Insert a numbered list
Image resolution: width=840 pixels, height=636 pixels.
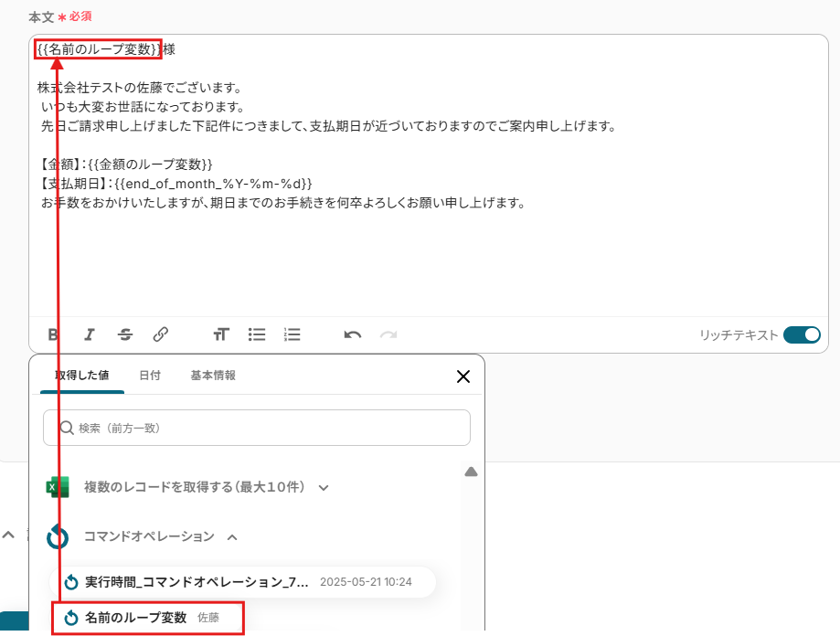point(292,334)
